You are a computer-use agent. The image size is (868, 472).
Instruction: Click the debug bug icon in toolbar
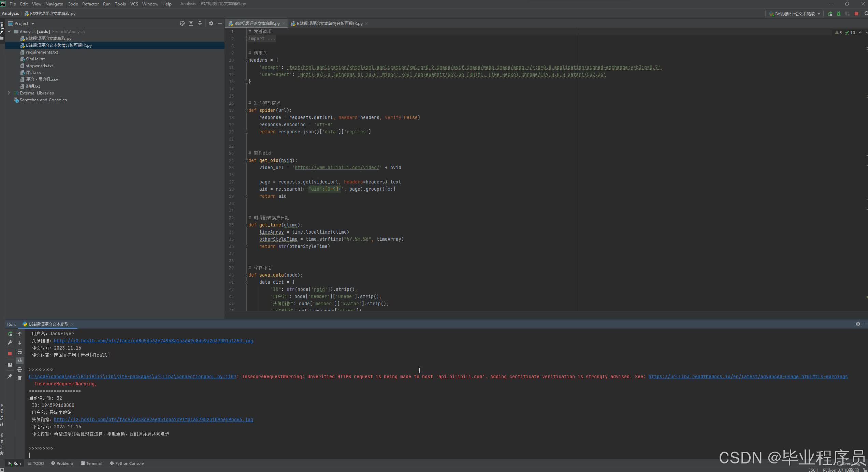coord(839,14)
